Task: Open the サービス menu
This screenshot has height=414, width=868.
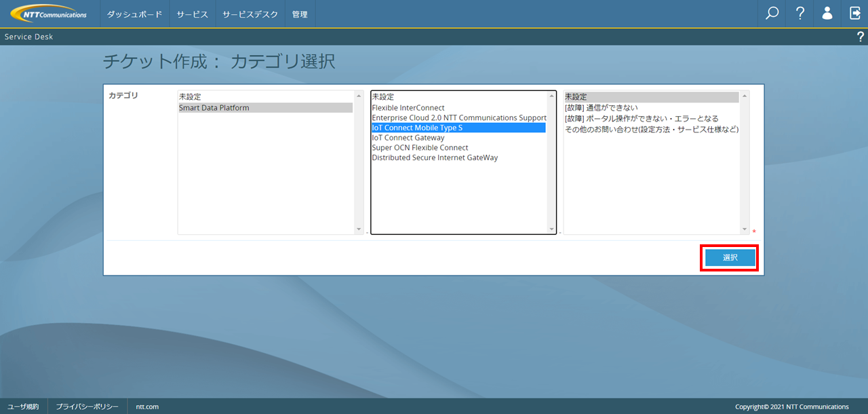Action: 193,14
